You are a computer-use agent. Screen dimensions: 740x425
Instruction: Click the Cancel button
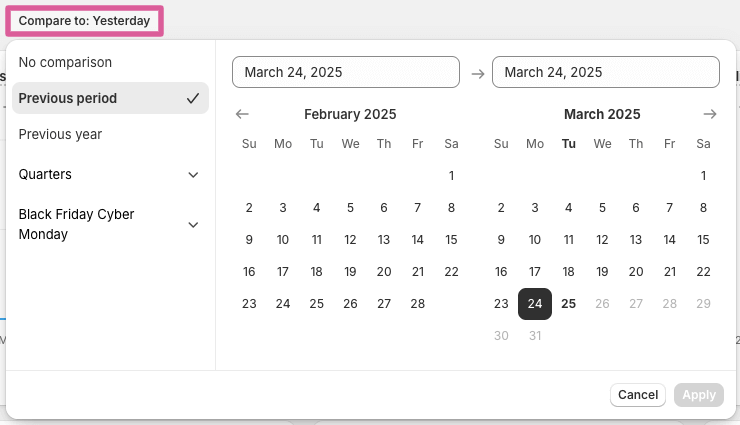click(x=638, y=395)
